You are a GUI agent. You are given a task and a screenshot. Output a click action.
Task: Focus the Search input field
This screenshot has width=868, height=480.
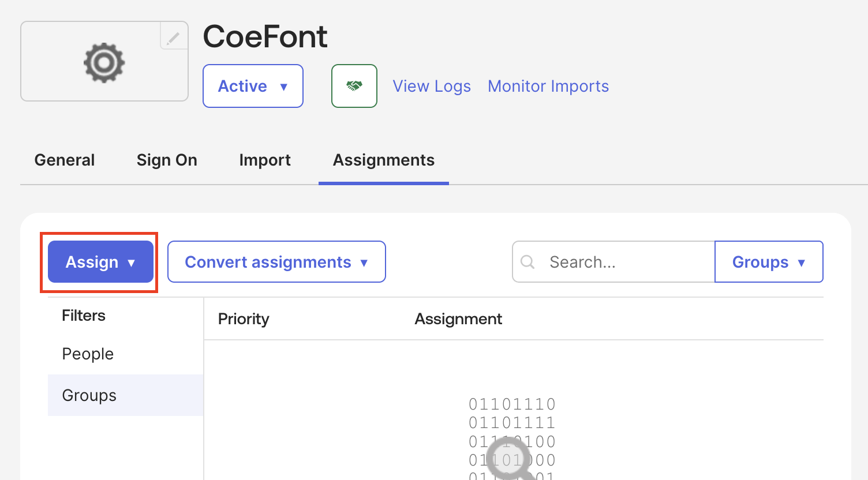click(x=613, y=262)
